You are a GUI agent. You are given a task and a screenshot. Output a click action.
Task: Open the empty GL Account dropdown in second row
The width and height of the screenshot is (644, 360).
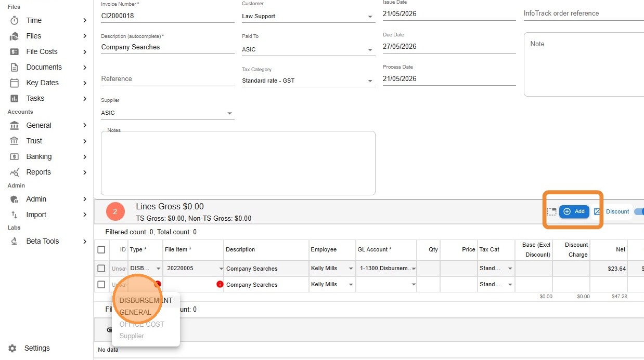(x=387, y=285)
